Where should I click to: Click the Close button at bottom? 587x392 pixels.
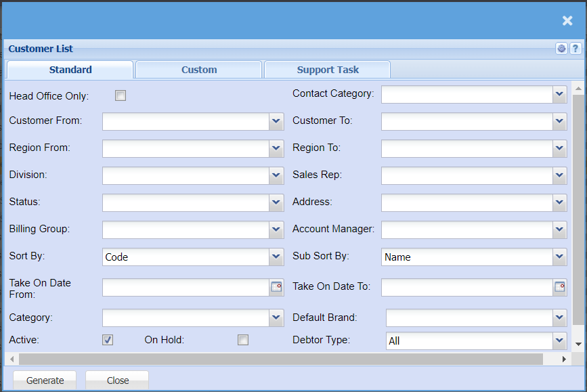(117, 380)
